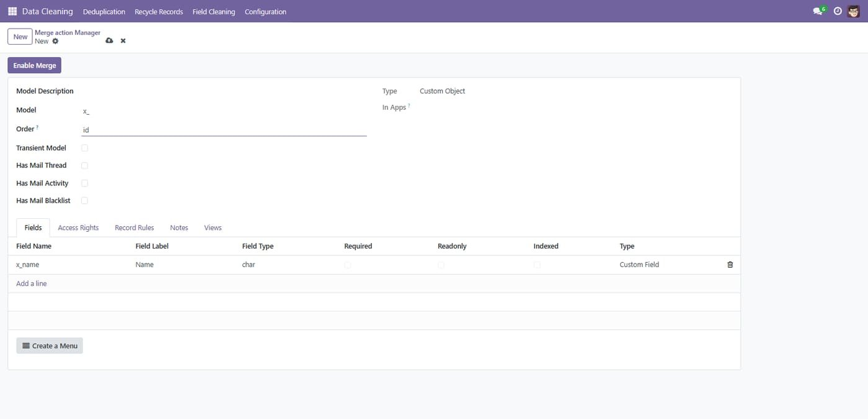Discard changes with the X icon

point(123,40)
